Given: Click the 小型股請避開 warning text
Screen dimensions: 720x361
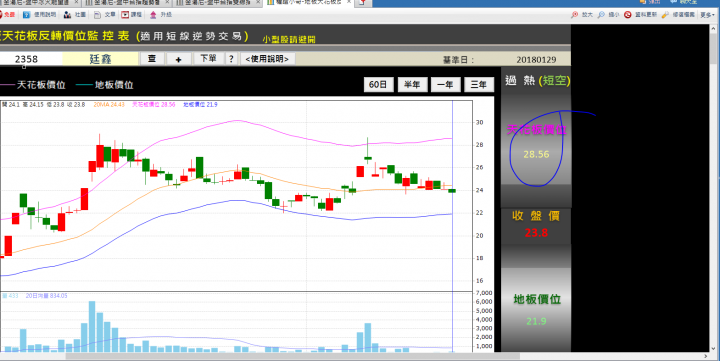Looking at the screenshot, I should (289, 39).
